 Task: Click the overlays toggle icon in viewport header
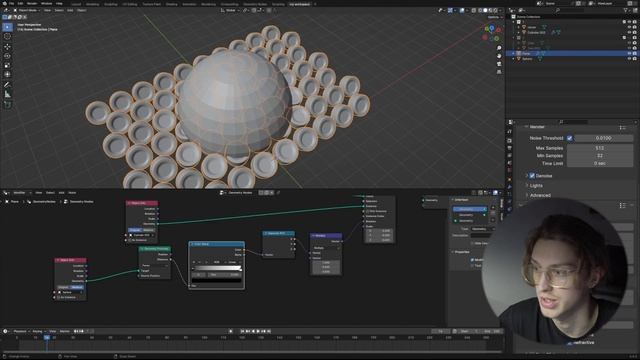click(x=462, y=10)
